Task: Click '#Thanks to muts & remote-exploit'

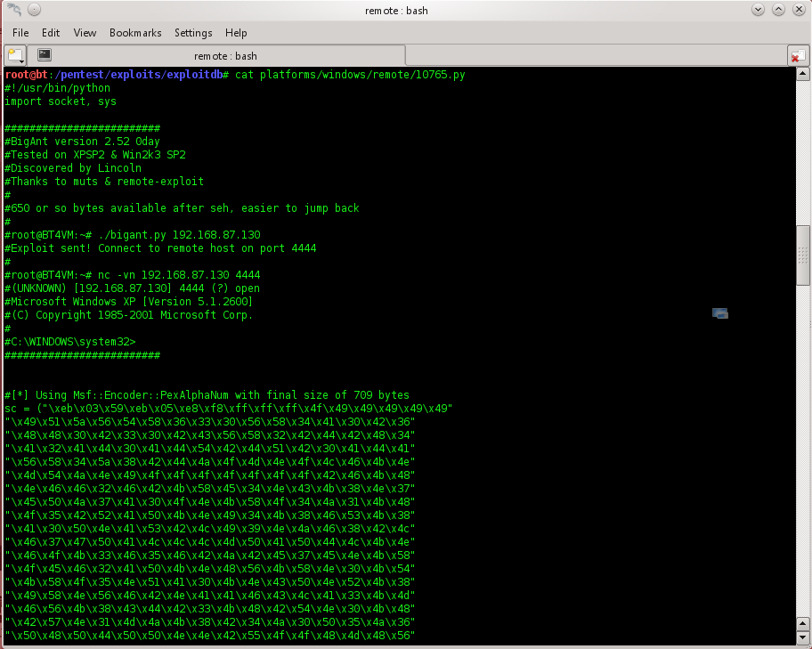Action: [x=104, y=182]
